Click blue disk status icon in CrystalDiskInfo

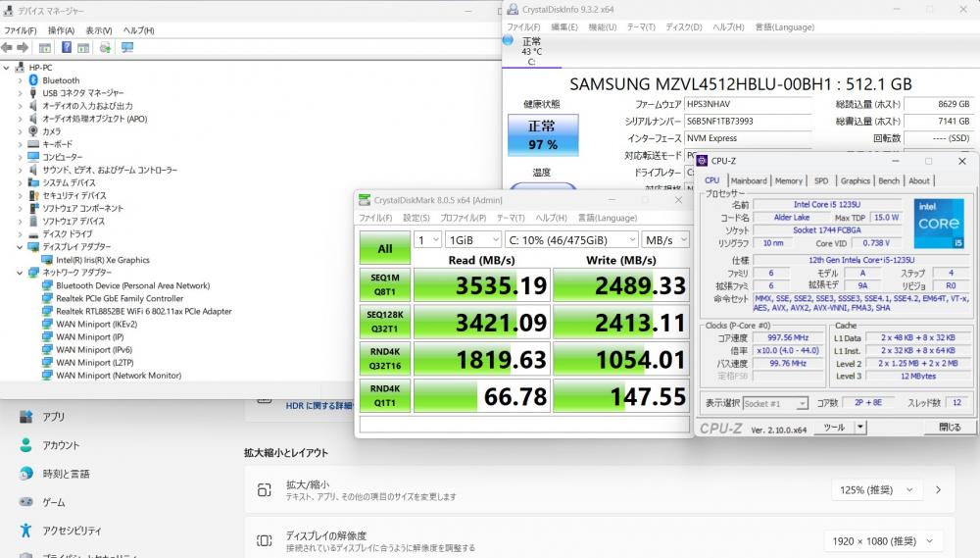[508, 40]
